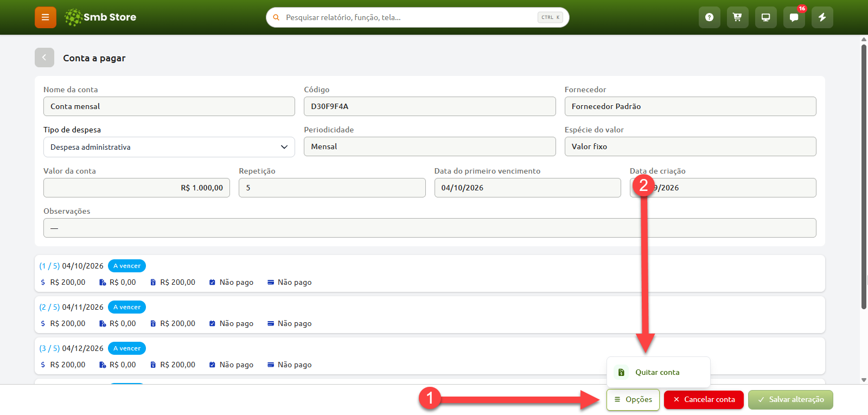The width and height of the screenshot is (868, 415).
Task: Click the installment link (3 / 5)
Action: (49, 348)
